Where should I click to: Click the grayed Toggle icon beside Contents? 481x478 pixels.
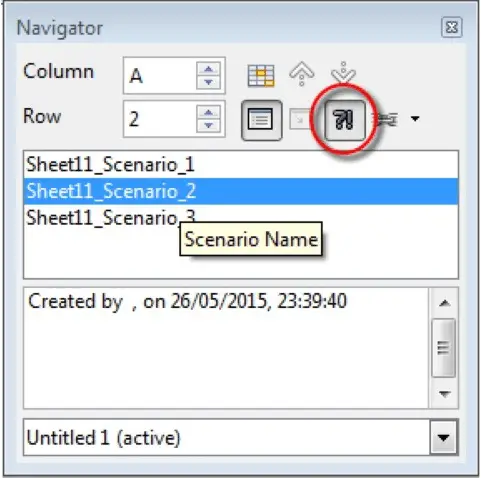click(x=299, y=119)
